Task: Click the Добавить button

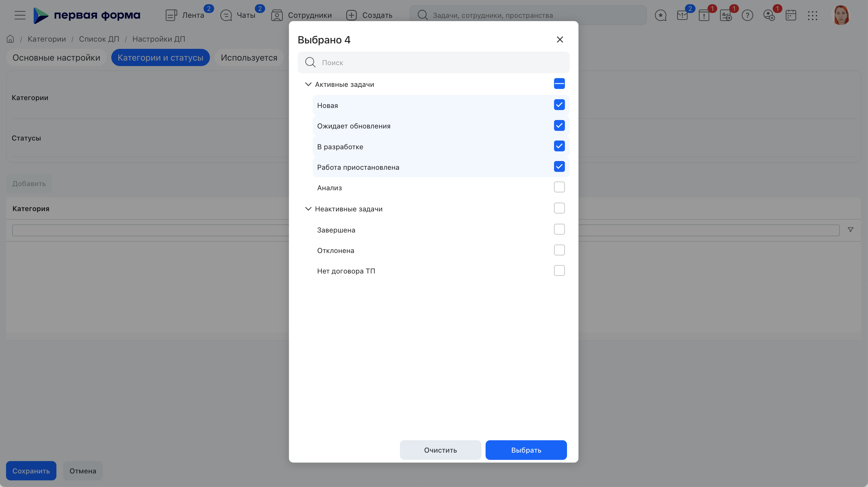Action: tap(29, 184)
